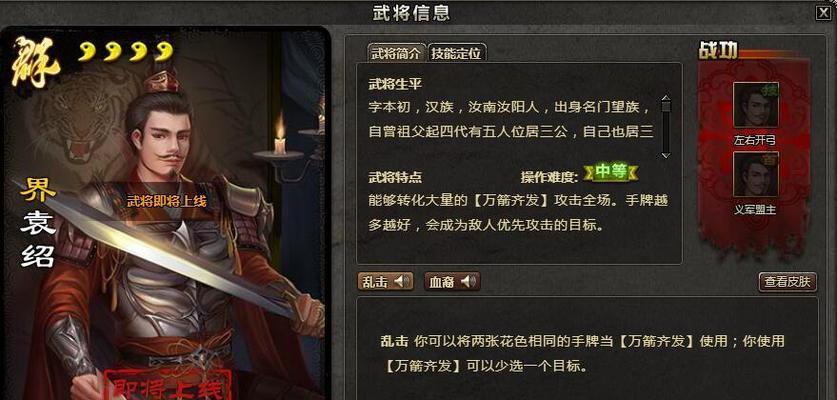Viewport: 837px width, 400px height.
Task: Close the 武将信息 window
Action: [x=823, y=13]
